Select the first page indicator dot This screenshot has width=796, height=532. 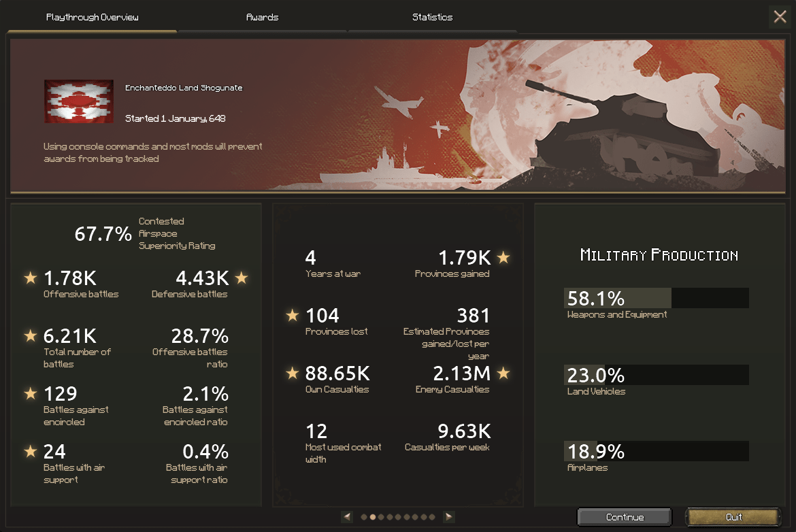click(x=364, y=517)
